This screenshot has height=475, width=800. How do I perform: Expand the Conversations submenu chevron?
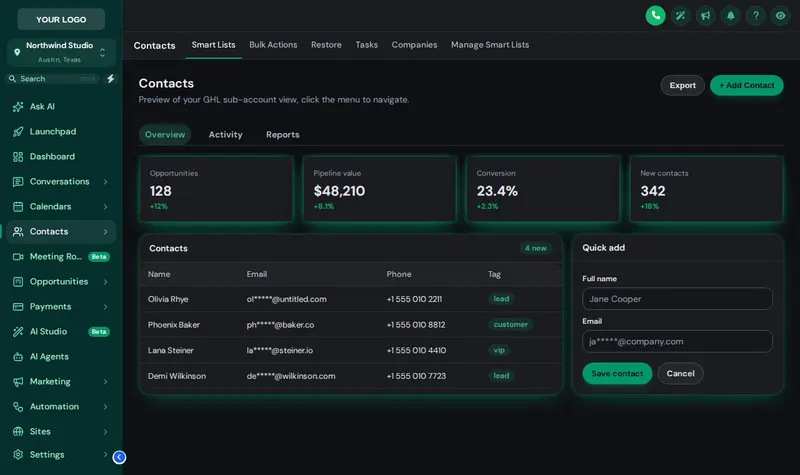coord(106,182)
